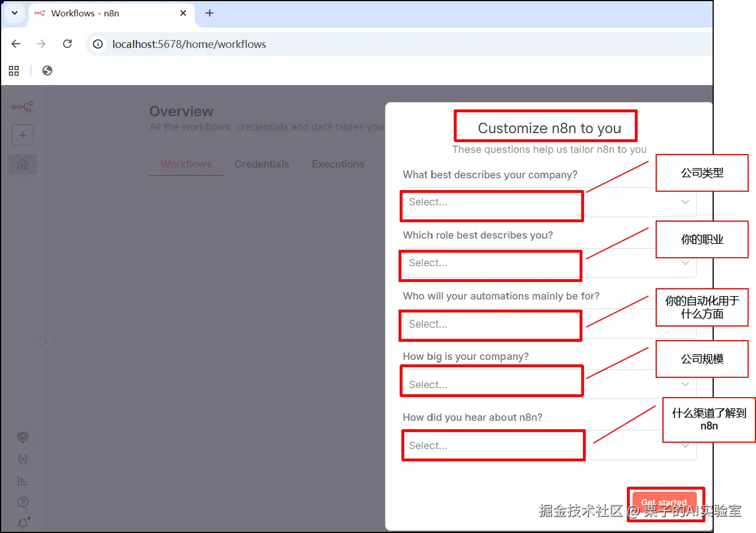The width and height of the screenshot is (756, 533).
Task: Click the n8n logo in the sidebar
Action: point(23,107)
